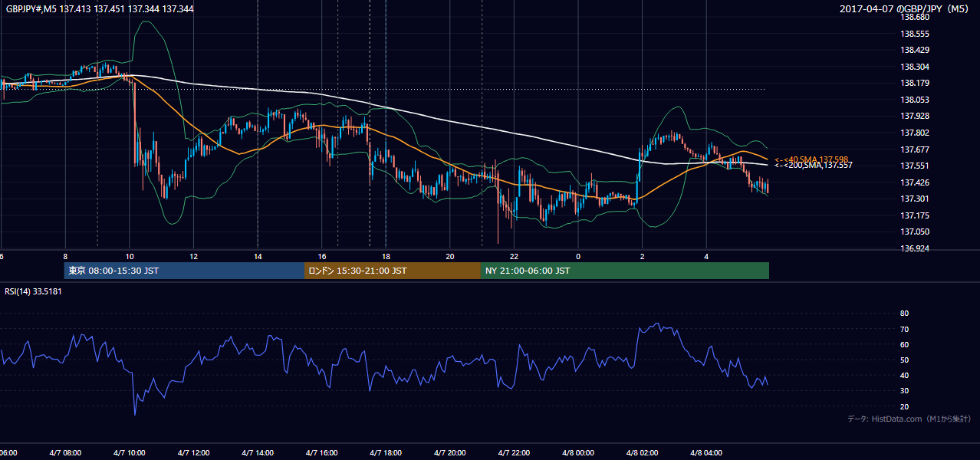The height and width of the screenshot is (460, 980).
Task: Click the 2017-04-07 GBP/JPY (M5) chart title
Action: pyautogui.click(x=906, y=9)
